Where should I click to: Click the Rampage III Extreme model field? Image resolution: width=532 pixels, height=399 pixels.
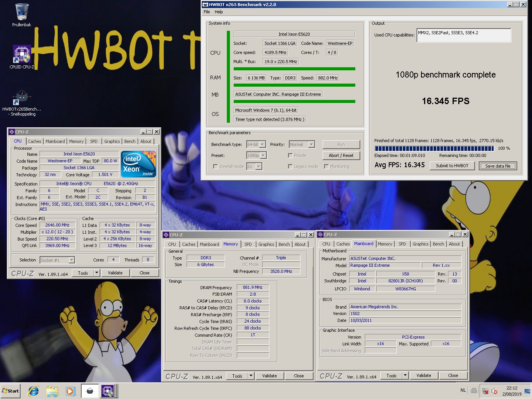tap(385, 265)
